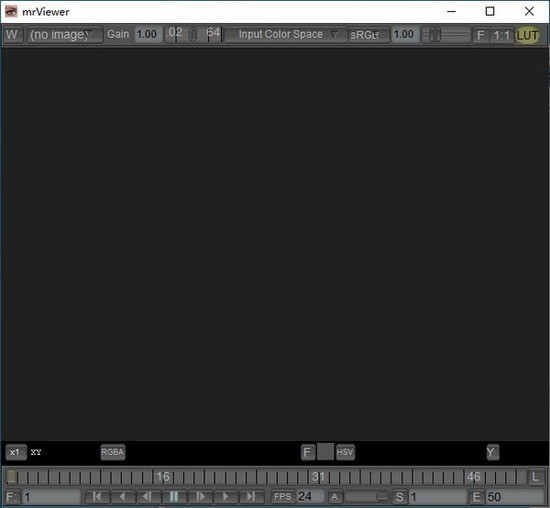Click the pause/stop playback button
This screenshot has width=550, height=508.
click(x=174, y=496)
